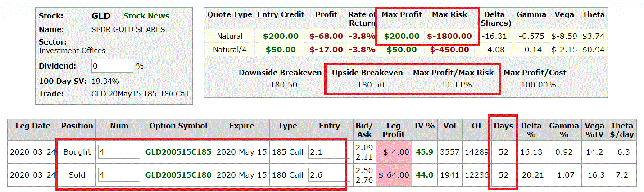
Task: Click the Max Profit header cell
Action: (x=401, y=14)
